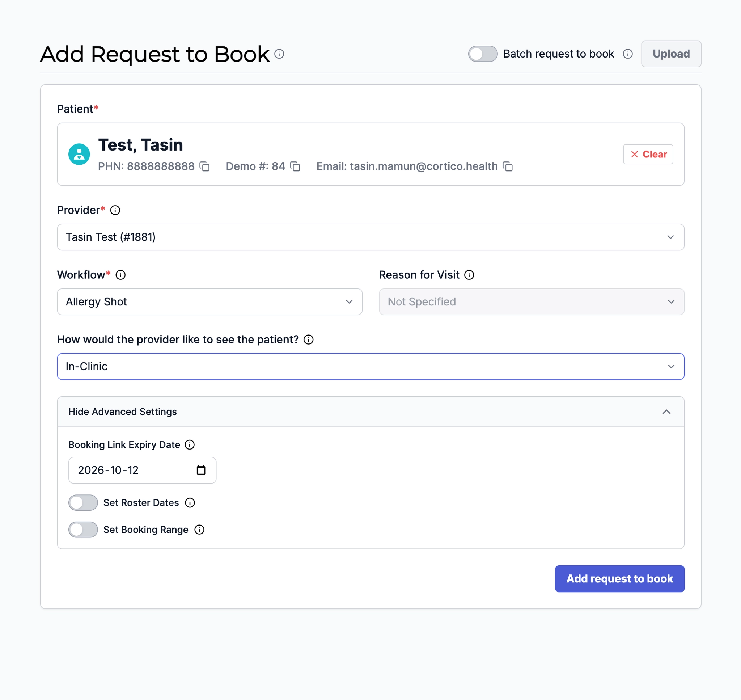741x700 pixels.
Task: Show info for Batch request to book
Action: pos(628,54)
